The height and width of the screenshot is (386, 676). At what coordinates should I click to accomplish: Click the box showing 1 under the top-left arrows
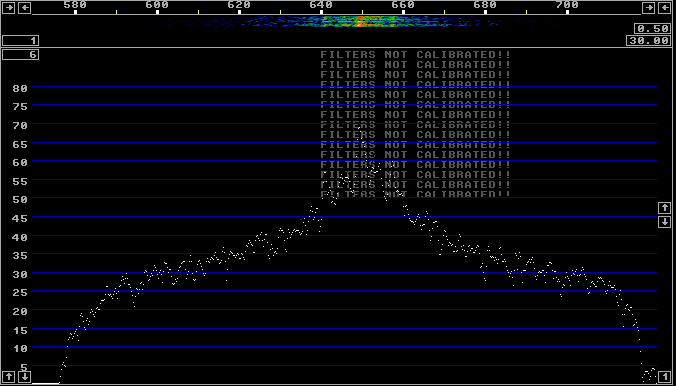[x=20, y=41]
